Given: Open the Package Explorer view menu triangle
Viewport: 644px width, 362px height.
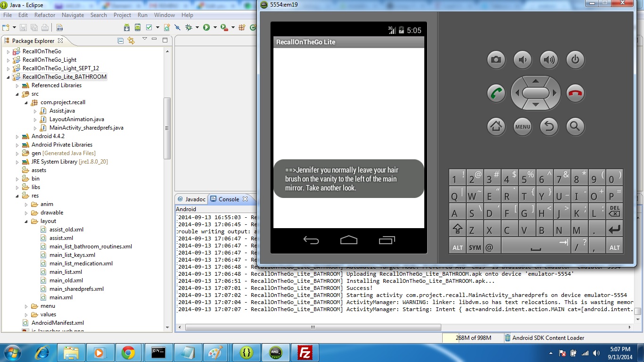Looking at the screenshot, I should pos(145,39).
